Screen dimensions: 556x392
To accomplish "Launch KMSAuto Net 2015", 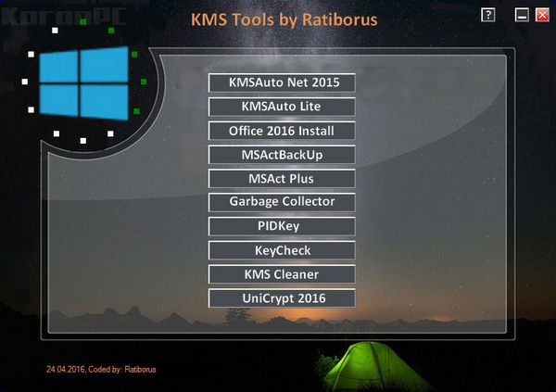I will tap(282, 82).
